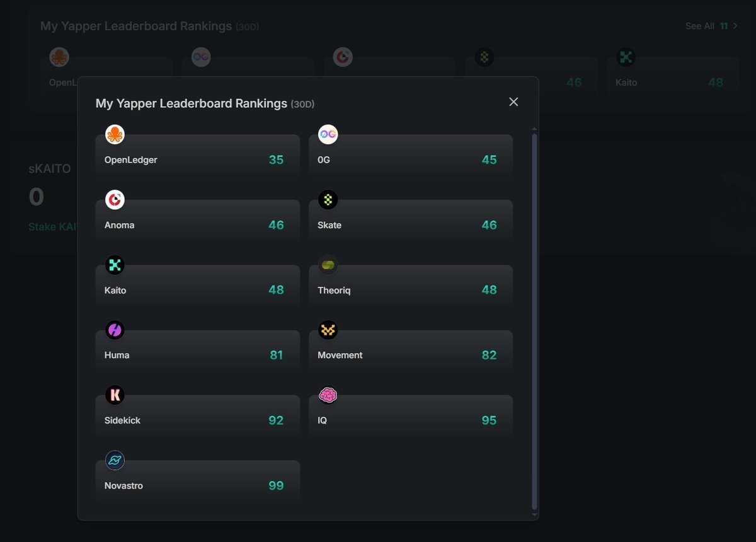756x542 pixels.
Task: Click the Movement yellow logo icon
Action: pos(328,330)
